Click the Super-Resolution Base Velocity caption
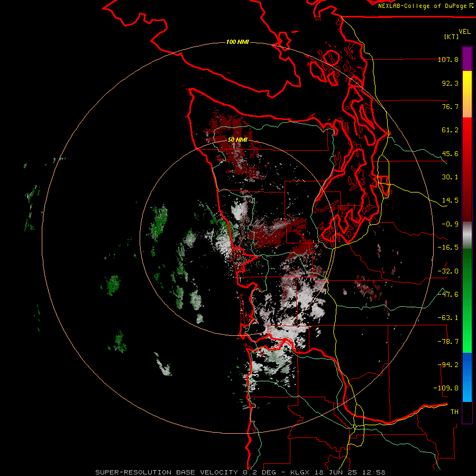Screen dimensions: 476x476 pos(240,472)
